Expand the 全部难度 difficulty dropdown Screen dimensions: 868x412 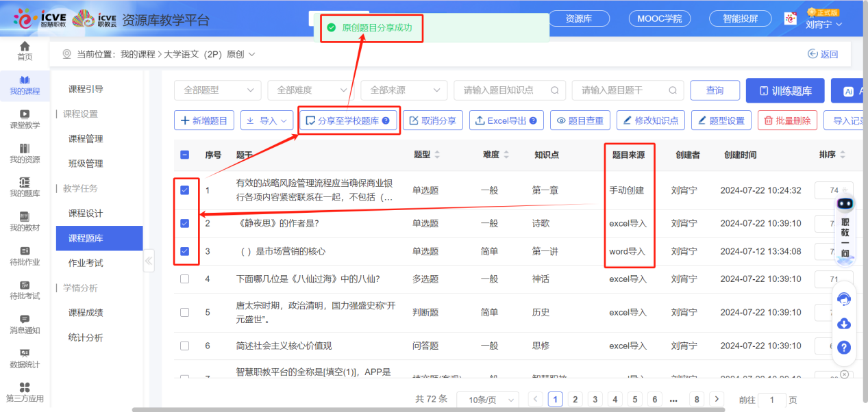pos(312,90)
